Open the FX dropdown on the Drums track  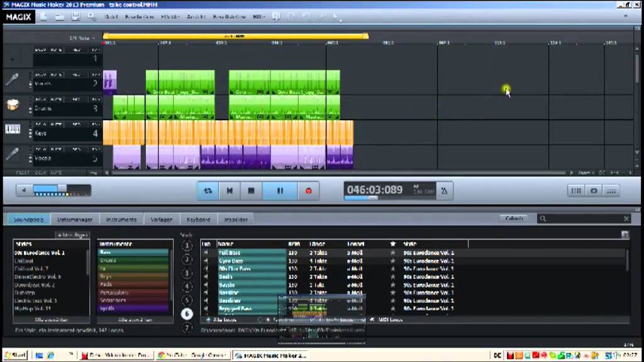click(96, 99)
